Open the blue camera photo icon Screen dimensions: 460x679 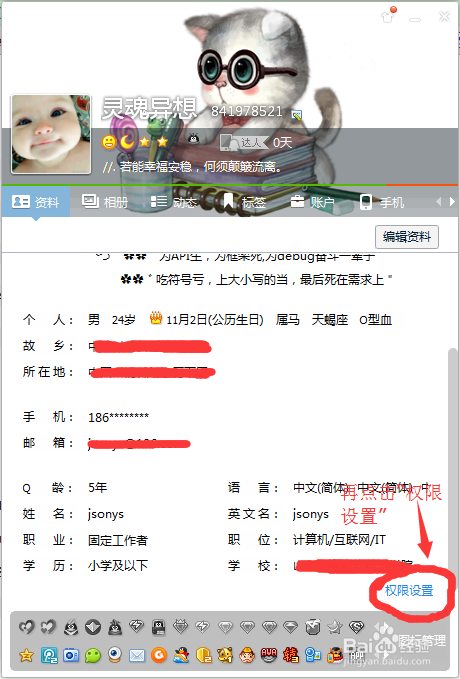point(71,655)
